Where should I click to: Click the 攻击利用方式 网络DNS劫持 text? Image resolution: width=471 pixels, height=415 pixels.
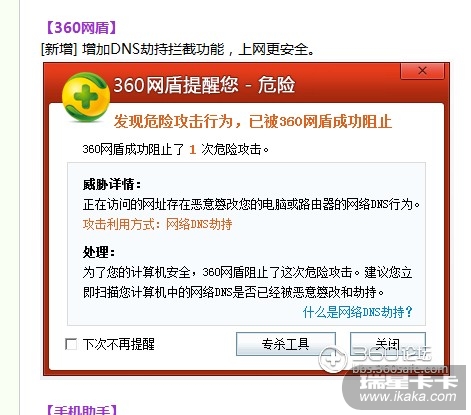pos(157,224)
